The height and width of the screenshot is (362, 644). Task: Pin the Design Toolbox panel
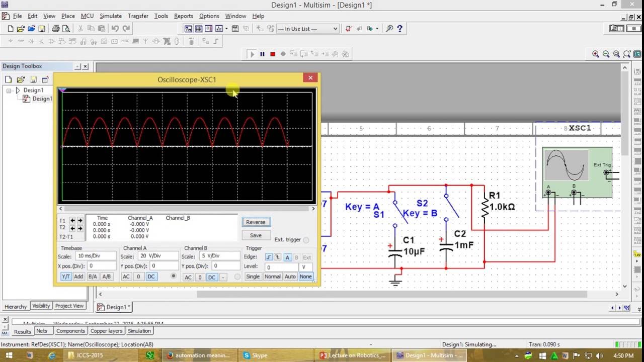pos(77,66)
